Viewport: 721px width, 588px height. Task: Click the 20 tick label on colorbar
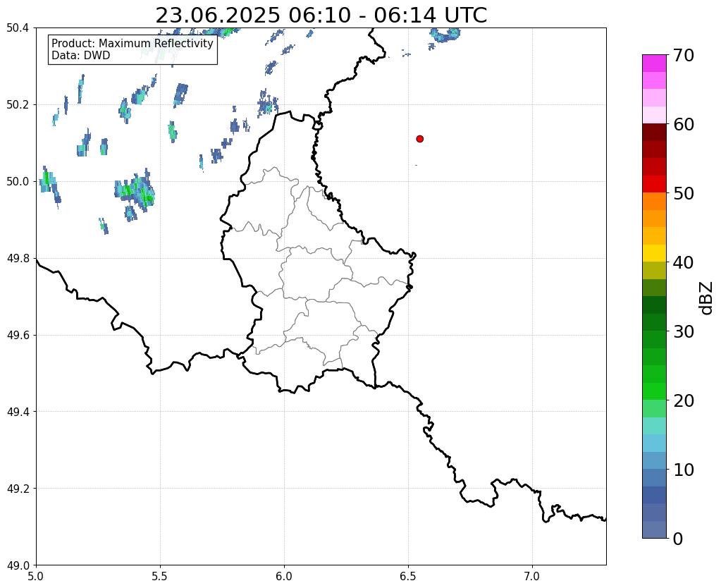pyautogui.click(x=684, y=400)
